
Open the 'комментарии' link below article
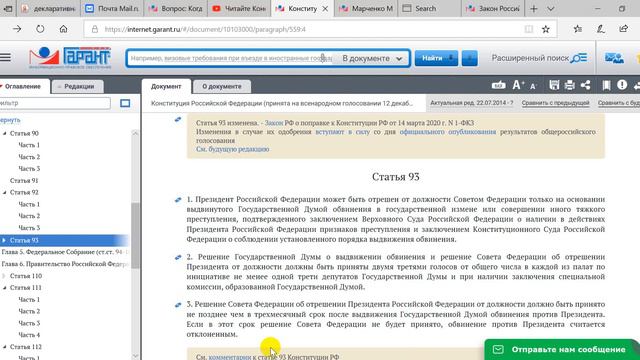(230, 357)
